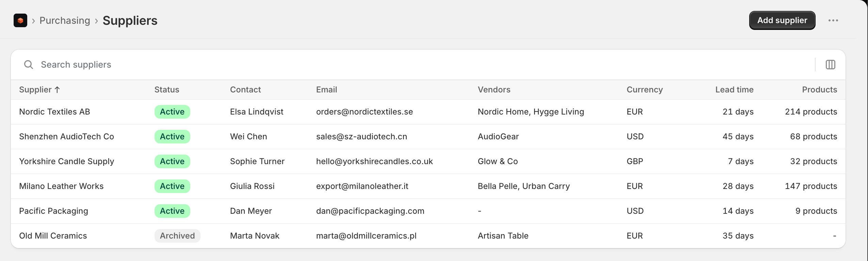The height and width of the screenshot is (261, 868).
Task: Click Active badge for Yorkshire Candle Supply
Action: pyautogui.click(x=172, y=161)
